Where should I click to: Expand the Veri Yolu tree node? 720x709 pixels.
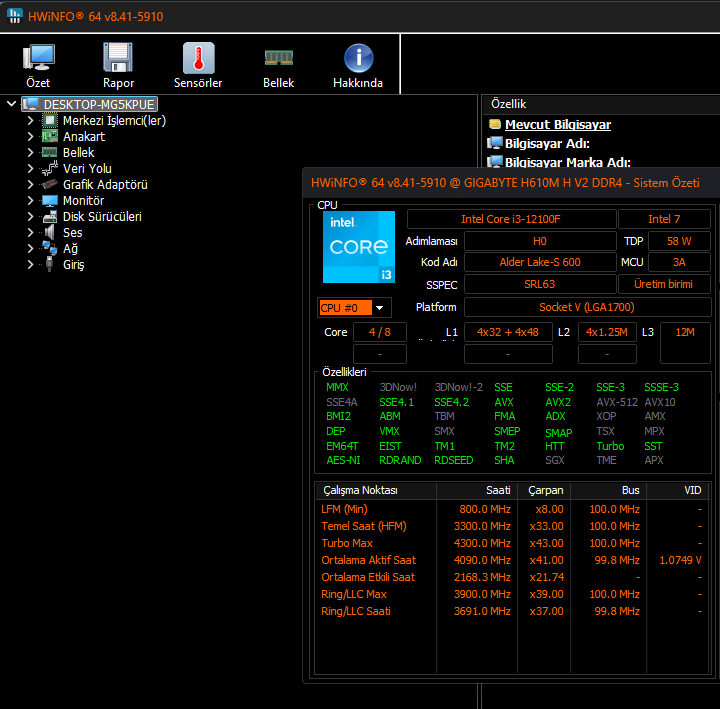coord(30,169)
